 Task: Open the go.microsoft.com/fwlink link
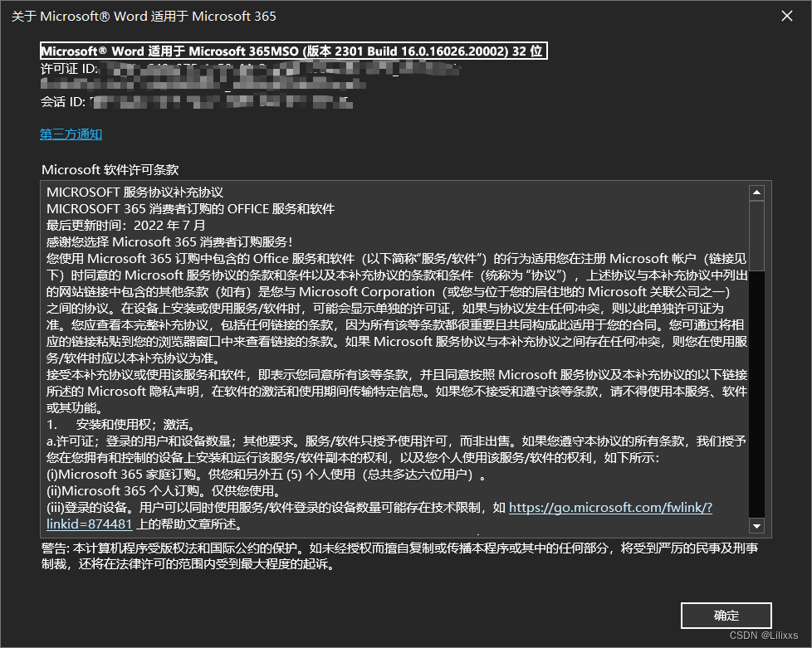point(610,507)
